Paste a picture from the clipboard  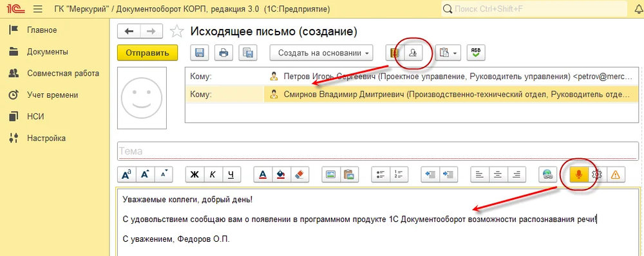click(x=349, y=174)
